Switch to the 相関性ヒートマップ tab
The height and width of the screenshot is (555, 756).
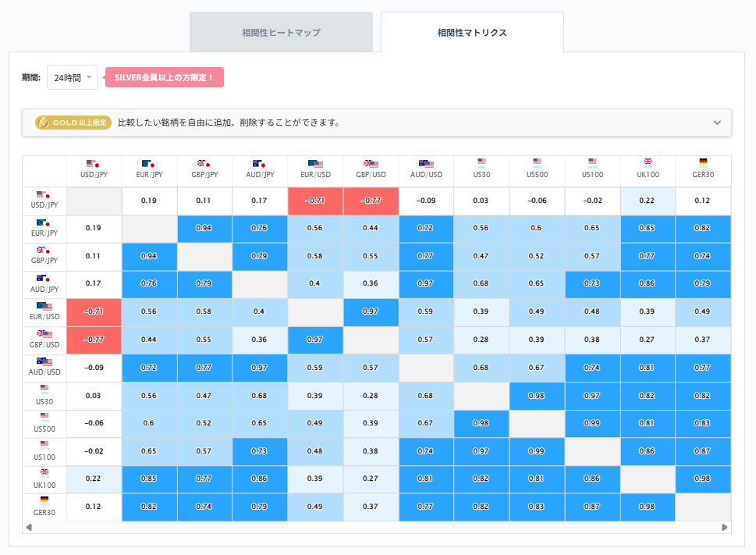281,32
